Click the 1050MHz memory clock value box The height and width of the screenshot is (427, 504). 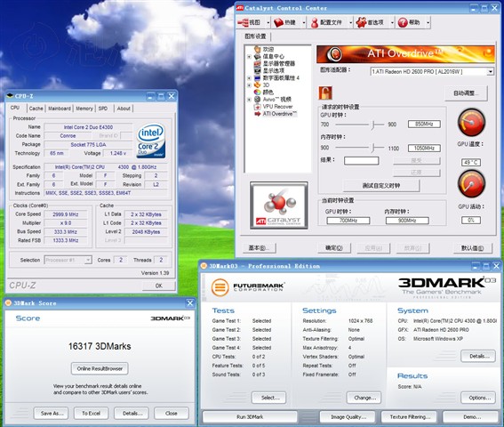point(424,148)
